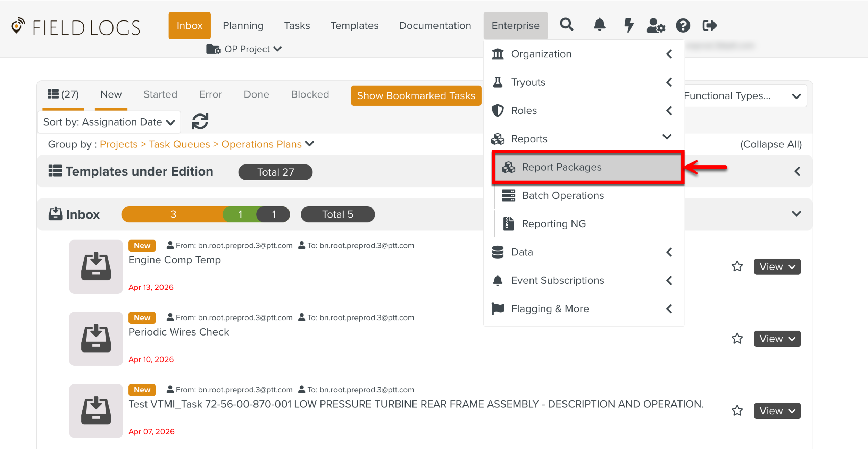The height and width of the screenshot is (449, 868).
Task: Open the user settings icon
Action: pyautogui.click(x=656, y=25)
